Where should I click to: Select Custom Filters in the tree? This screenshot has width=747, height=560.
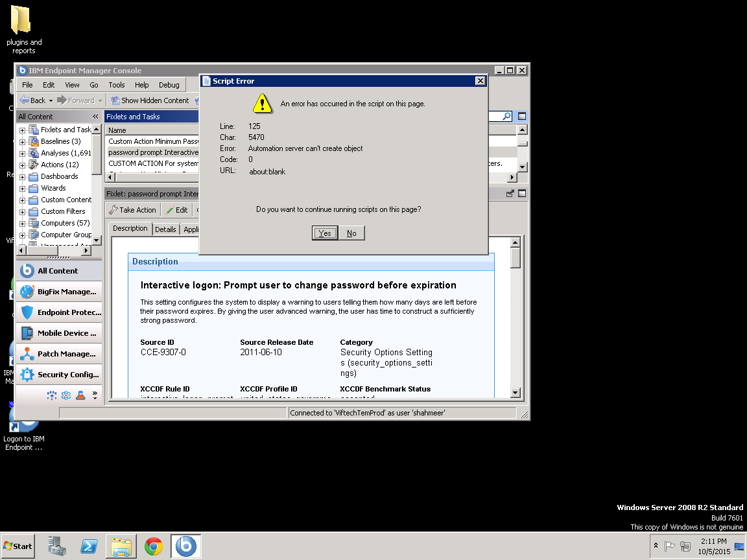(63, 211)
